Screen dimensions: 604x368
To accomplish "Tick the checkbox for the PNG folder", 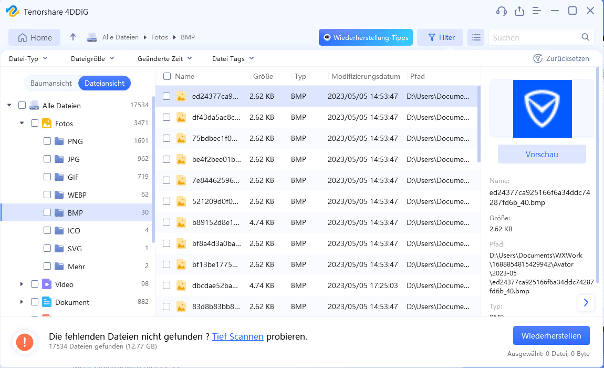I will tap(47, 141).
